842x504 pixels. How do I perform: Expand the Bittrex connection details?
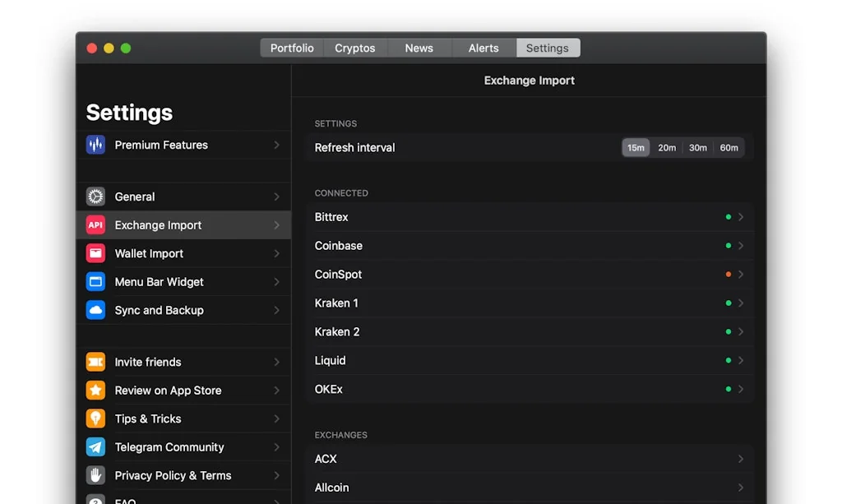(739, 217)
